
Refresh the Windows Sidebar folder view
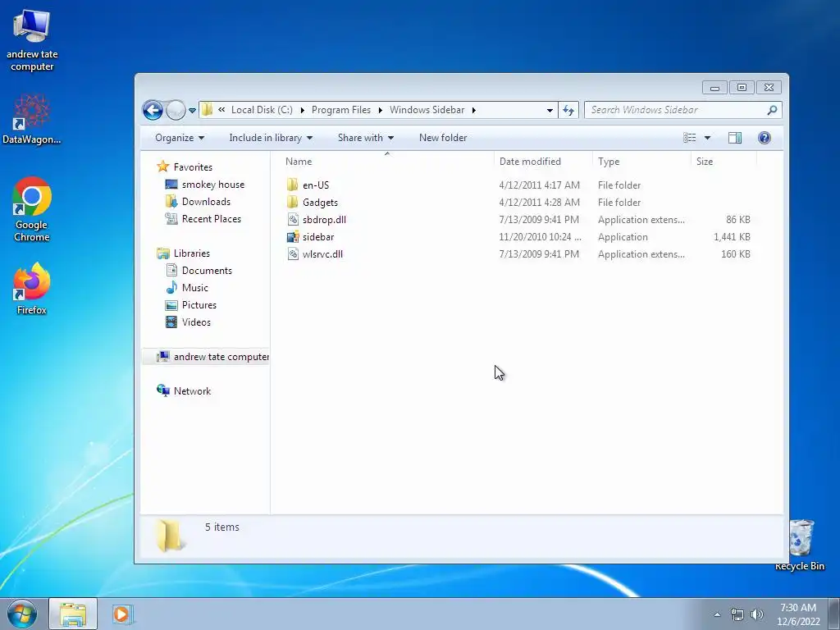(568, 111)
